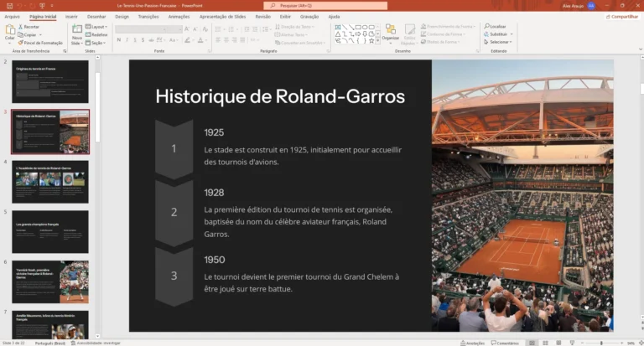Open Anotações from the status bar
The image size is (644, 346).
pos(472,343)
